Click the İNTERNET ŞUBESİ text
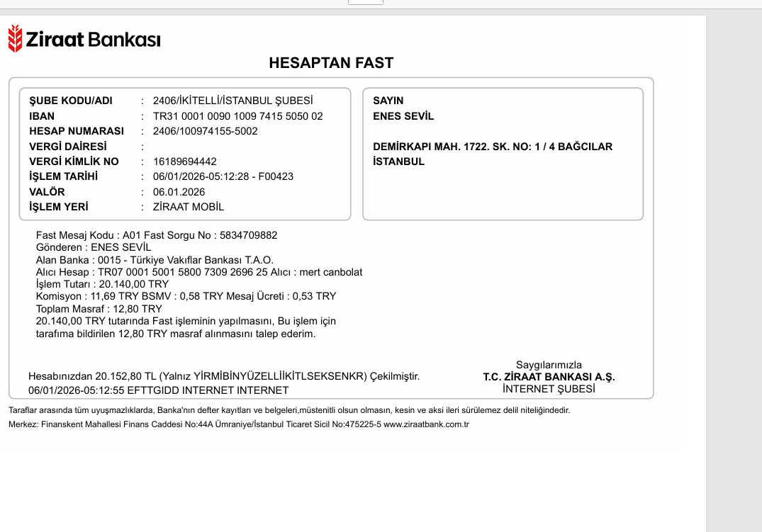 point(549,389)
